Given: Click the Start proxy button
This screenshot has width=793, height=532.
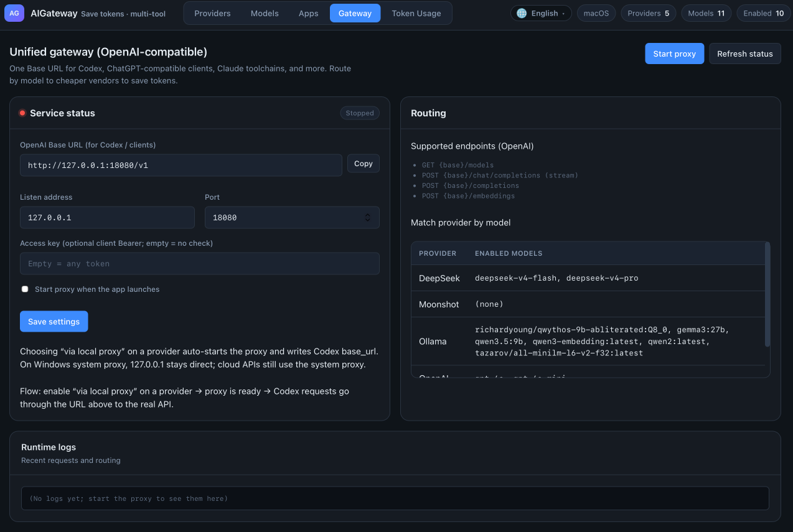Looking at the screenshot, I should click(674, 54).
